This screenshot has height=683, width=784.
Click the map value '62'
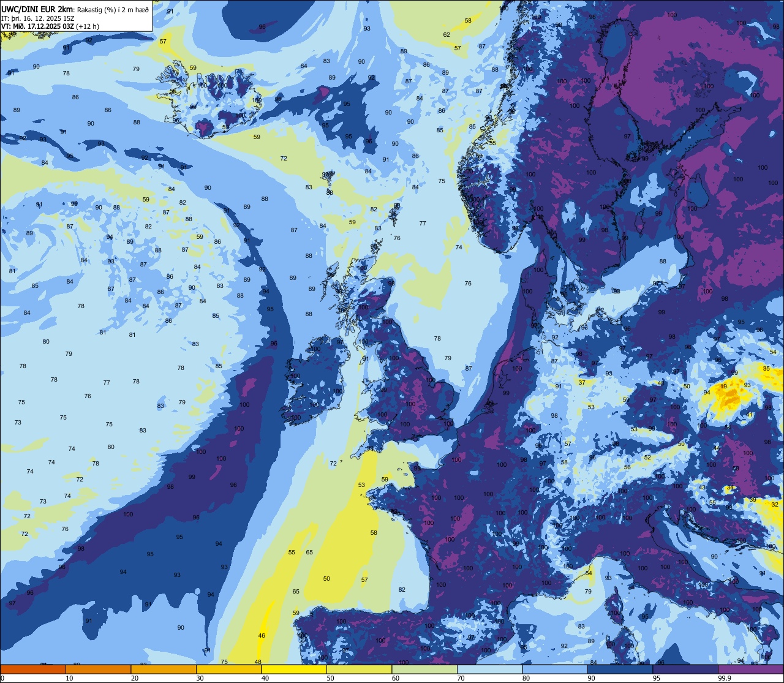point(447,35)
